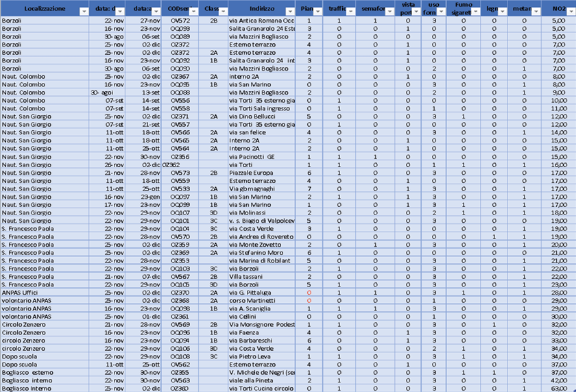Screen dimensions: 576x392
Task: Open the 'uso forn' column filter dropdown
Action: (x=441, y=12)
